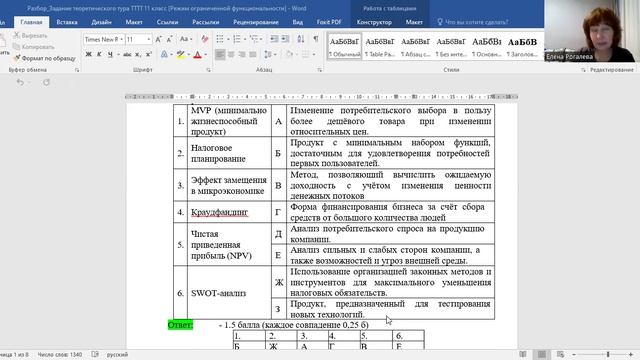Click the zoom slider handle
Screen dimensions: 640x360
coord(608,354)
